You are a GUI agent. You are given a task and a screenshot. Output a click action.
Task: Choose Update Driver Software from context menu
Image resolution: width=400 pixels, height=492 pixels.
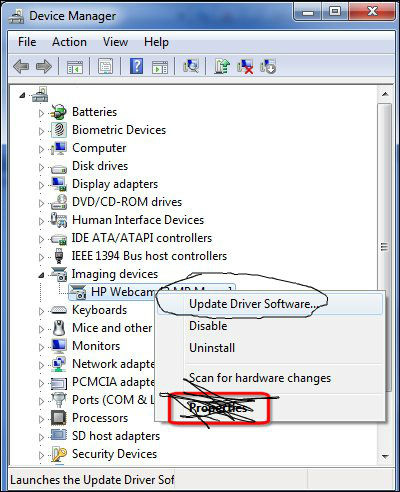pyautogui.click(x=270, y=304)
